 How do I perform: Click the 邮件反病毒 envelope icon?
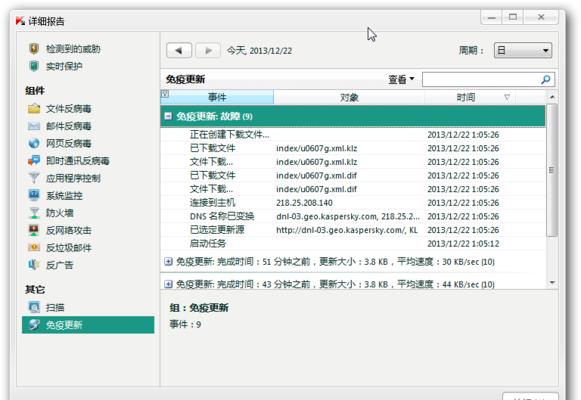pyautogui.click(x=34, y=126)
